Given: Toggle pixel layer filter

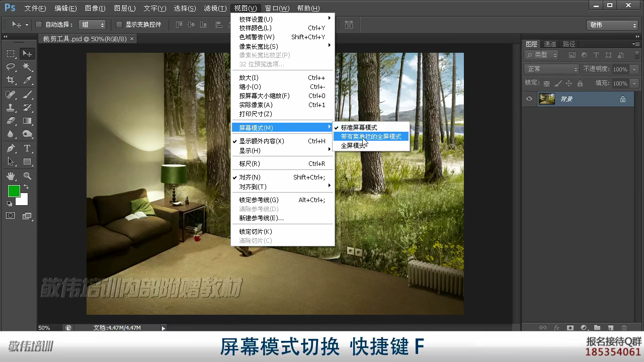Looking at the screenshot, I should click(x=572, y=55).
